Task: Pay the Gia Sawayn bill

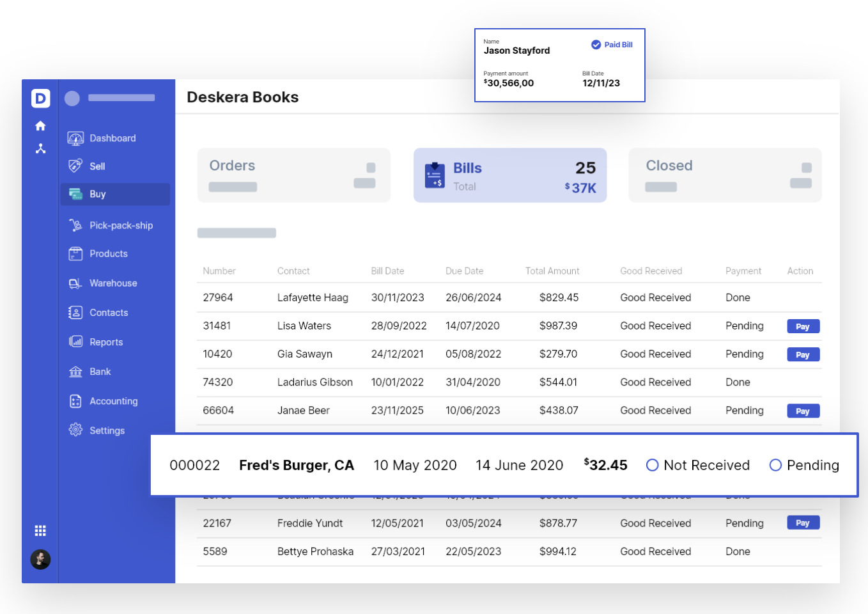Action: [x=803, y=354]
